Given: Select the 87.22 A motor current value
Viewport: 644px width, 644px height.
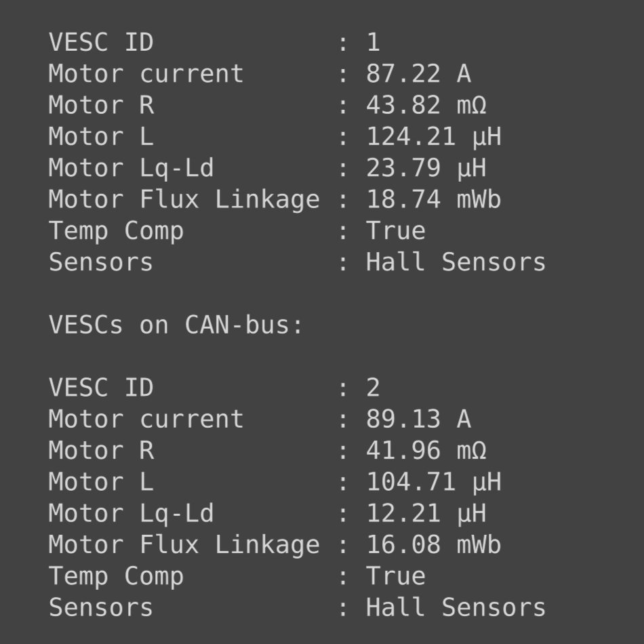Looking at the screenshot, I should (418, 74).
